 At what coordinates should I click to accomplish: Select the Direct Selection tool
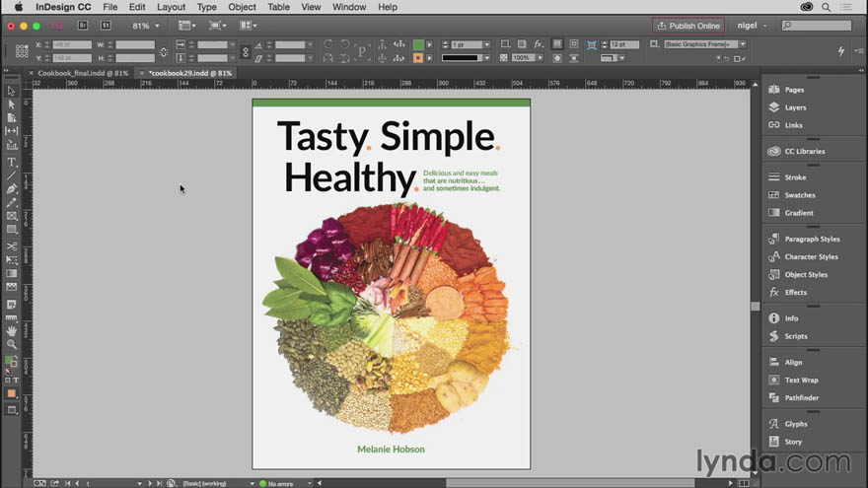point(12,105)
